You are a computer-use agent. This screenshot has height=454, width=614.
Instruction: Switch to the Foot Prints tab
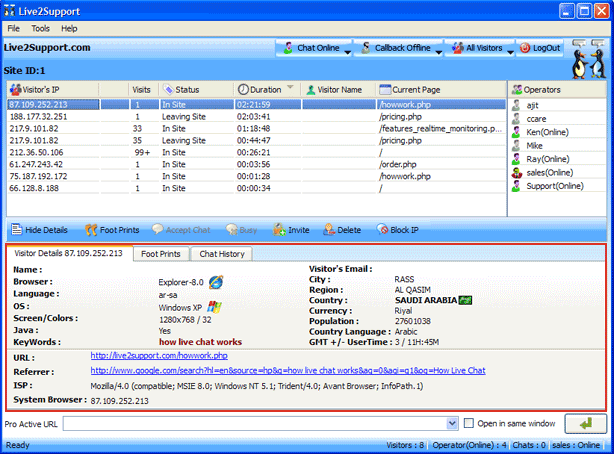(x=161, y=254)
